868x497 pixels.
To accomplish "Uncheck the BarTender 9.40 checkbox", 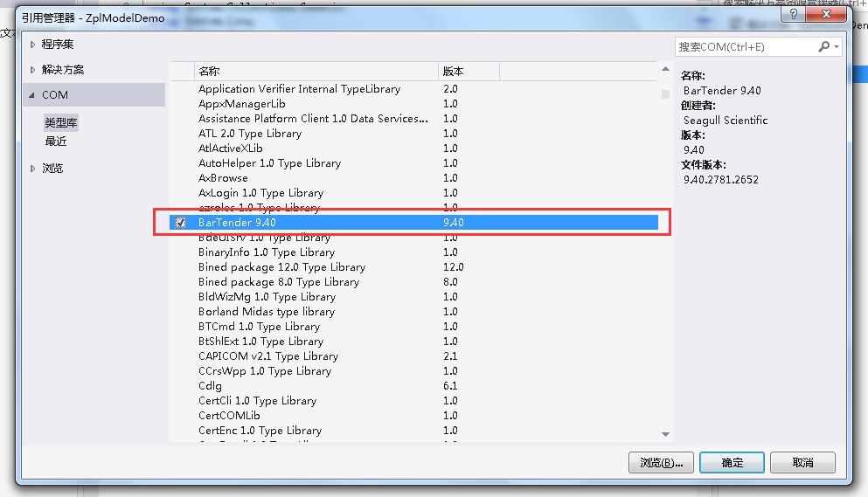I will 180,223.
